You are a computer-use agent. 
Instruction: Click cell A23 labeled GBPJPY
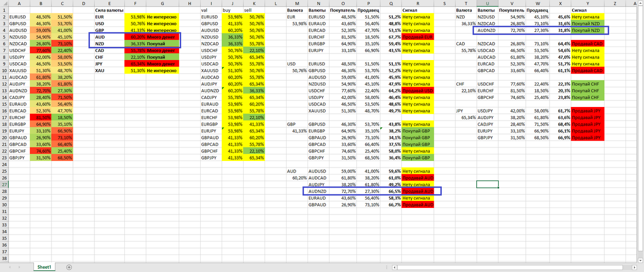19,157
